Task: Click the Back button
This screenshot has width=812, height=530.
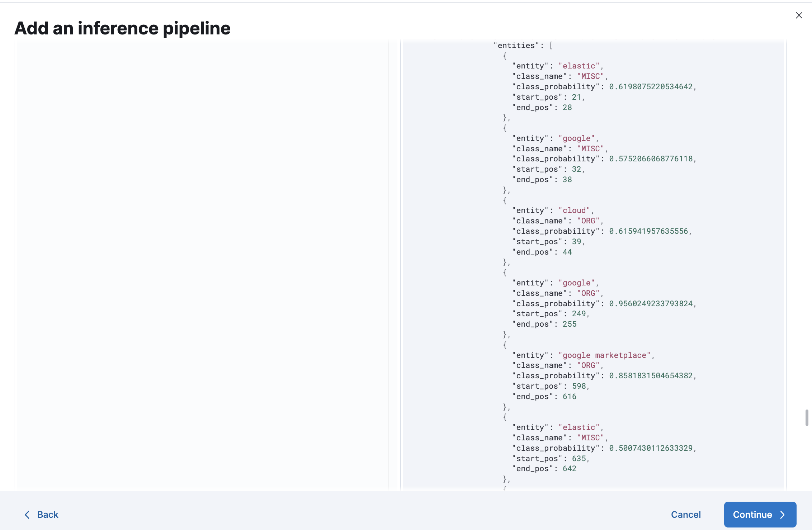Action: pos(42,515)
